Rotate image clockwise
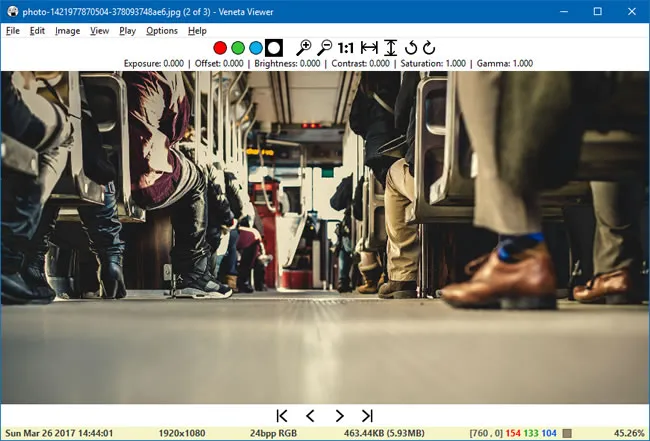 (x=429, y=48)
